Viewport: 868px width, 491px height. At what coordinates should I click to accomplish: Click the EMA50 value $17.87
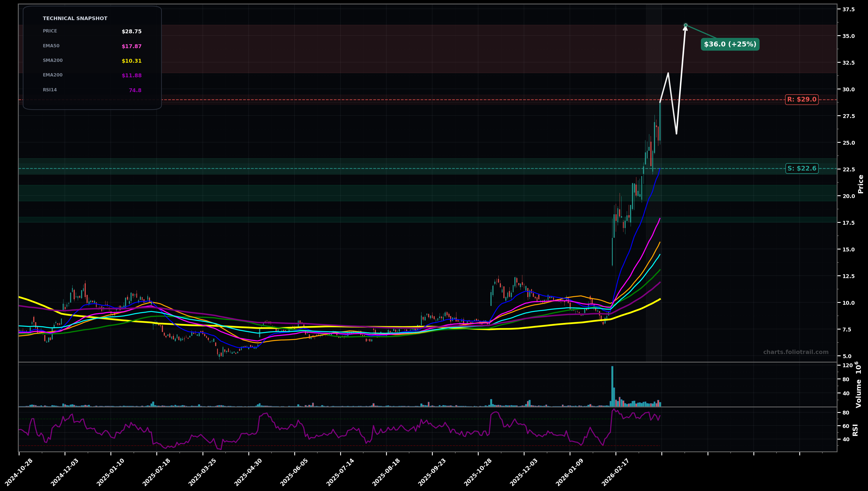click(131, 46)
